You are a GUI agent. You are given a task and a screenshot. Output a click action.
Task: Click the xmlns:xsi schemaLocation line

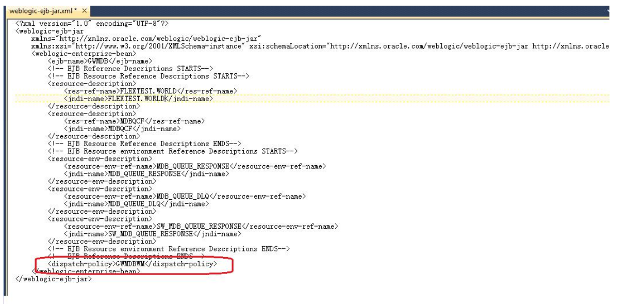pos(320,46)
